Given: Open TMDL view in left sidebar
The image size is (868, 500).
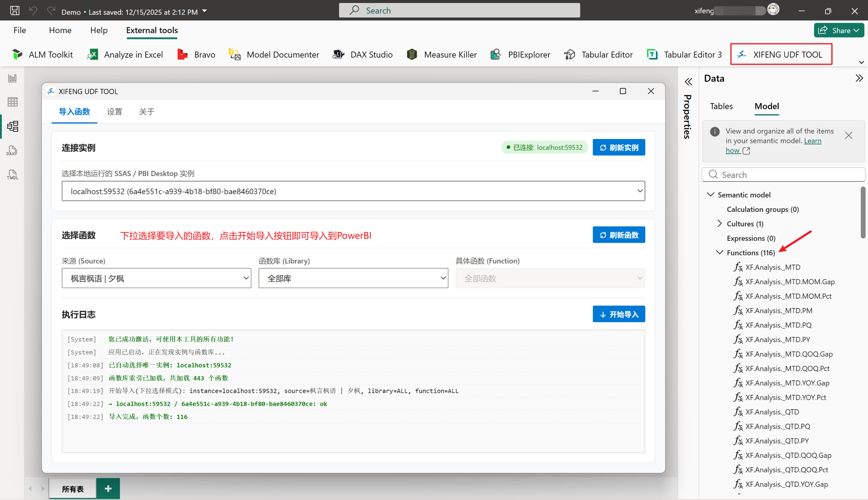Looking at the screenshot, I should click(13, 174).
